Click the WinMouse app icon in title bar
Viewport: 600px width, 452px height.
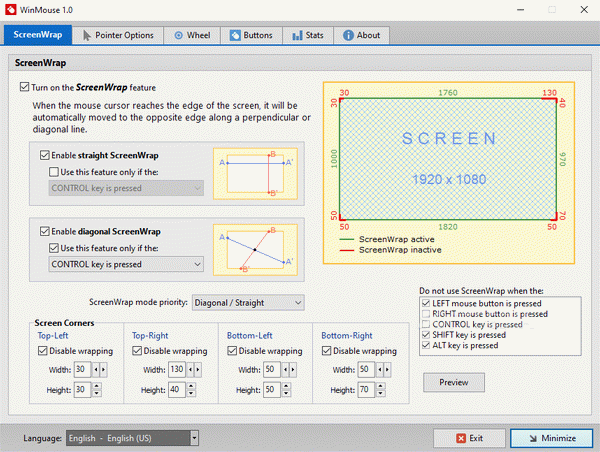(x=11, y=10)
